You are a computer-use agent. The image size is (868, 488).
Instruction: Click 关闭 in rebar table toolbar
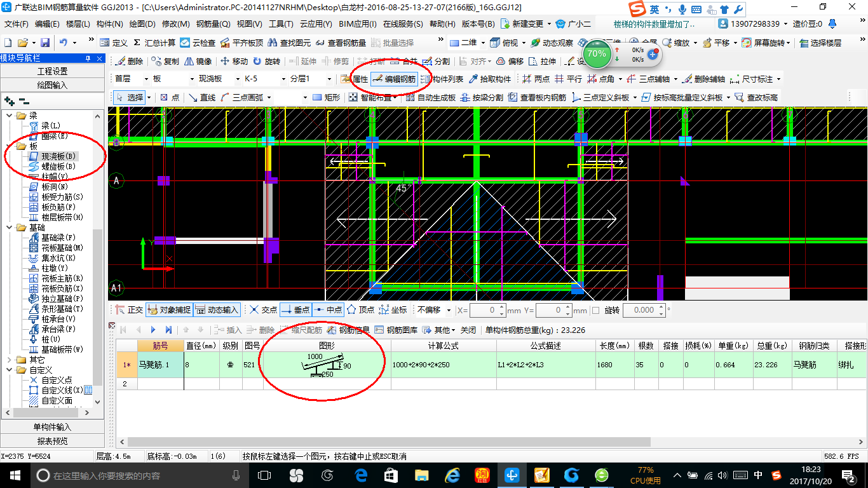click(x=468, y=330)
